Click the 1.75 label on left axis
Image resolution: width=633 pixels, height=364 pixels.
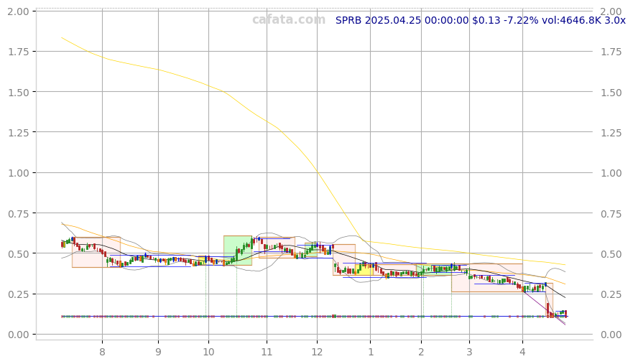pyautogui.click(x=17, y=52)
